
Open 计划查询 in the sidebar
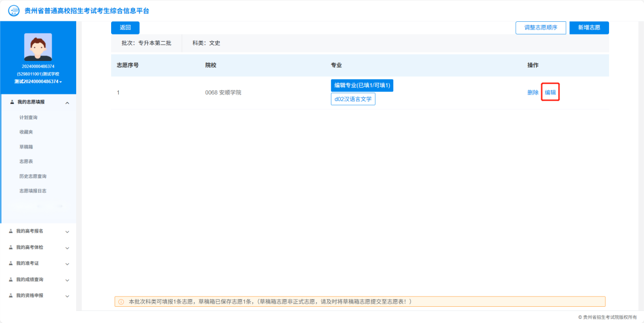pos(28,117)
